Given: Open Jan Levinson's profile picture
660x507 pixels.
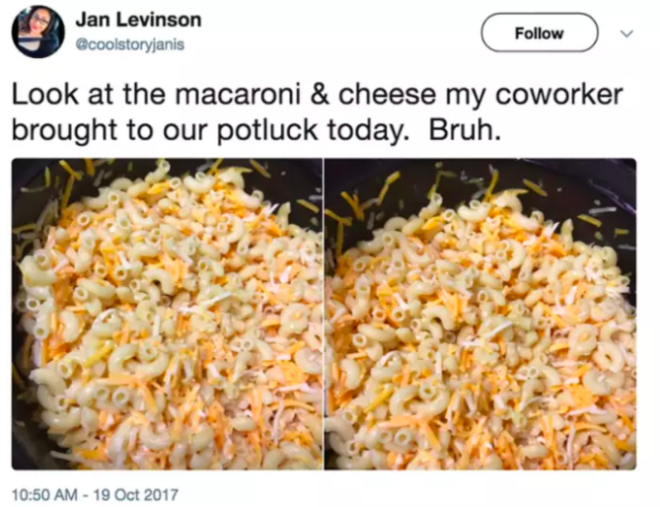Looking at the screenshot, I should [38, 32].
